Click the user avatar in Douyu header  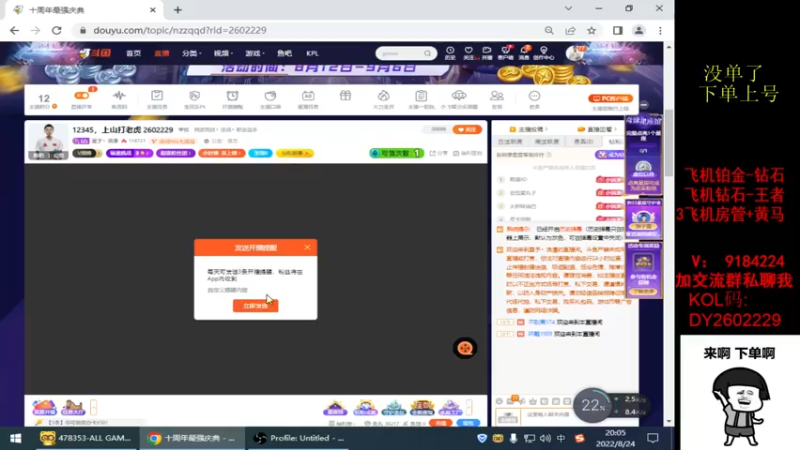[576, 53]
